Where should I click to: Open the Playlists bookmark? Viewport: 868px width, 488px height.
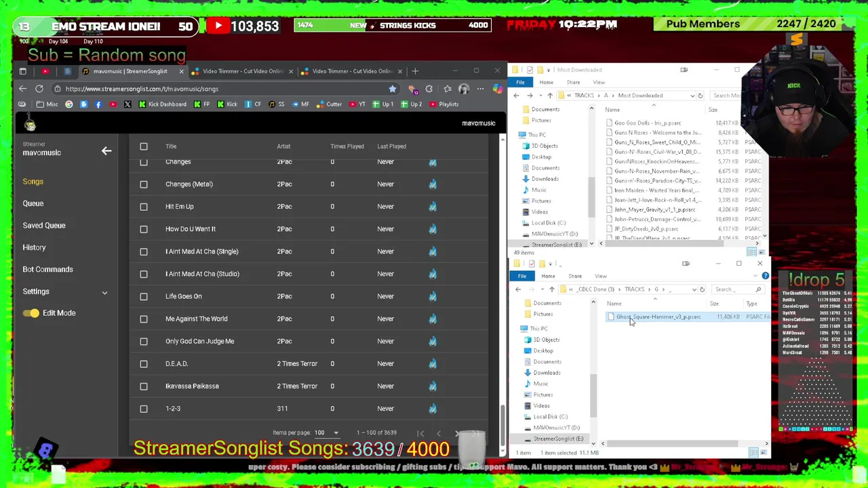(443, 104)
